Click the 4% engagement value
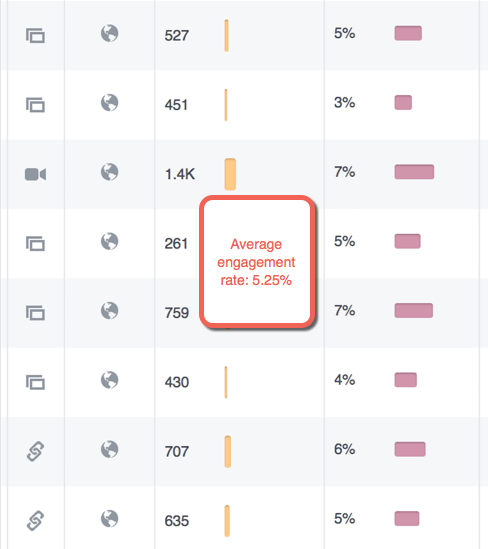488x549 pixels. [344, 380]
